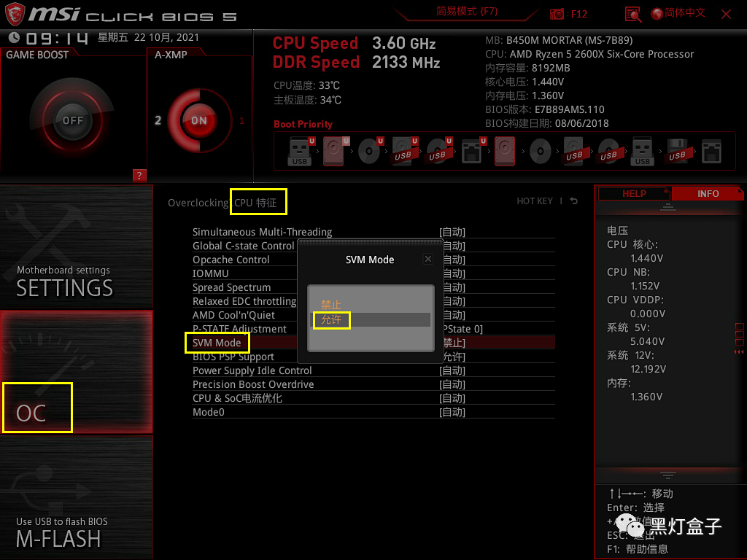
Task: Open the PState 0 value for P-STATE Adjustment
Action: 463,329
